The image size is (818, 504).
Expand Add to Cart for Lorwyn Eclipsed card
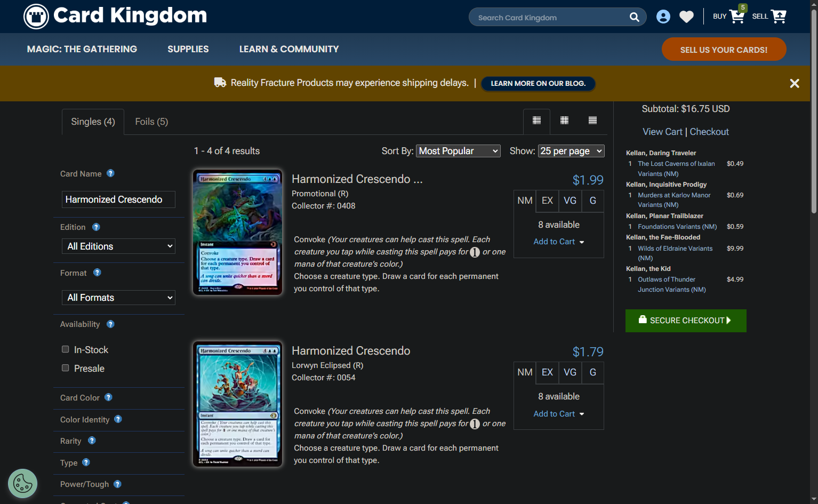pyautogui.click(x=559, y=414)
